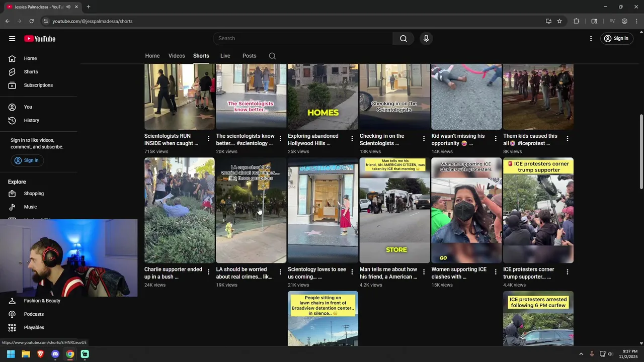Open Windows Start menu
Viewport: 644px width, 362px height.
(x=11, y=354)
